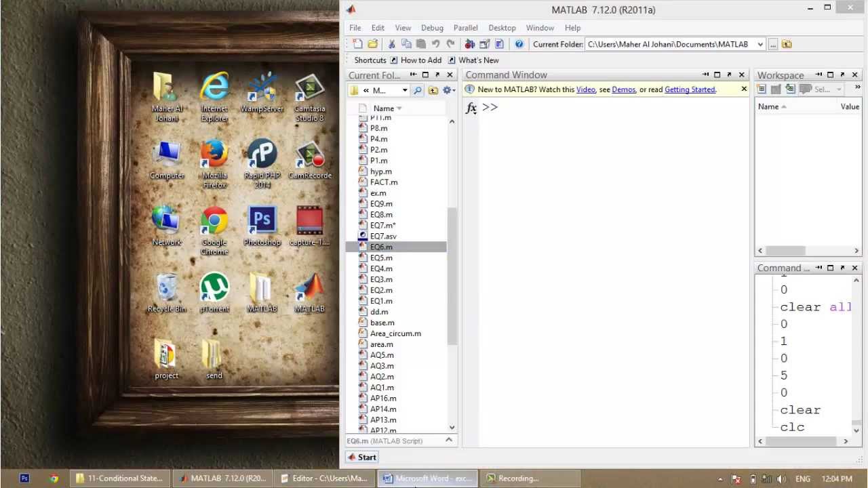Open the Video link in the info bar
The image size is (868, 488).
tap(586, 89)
